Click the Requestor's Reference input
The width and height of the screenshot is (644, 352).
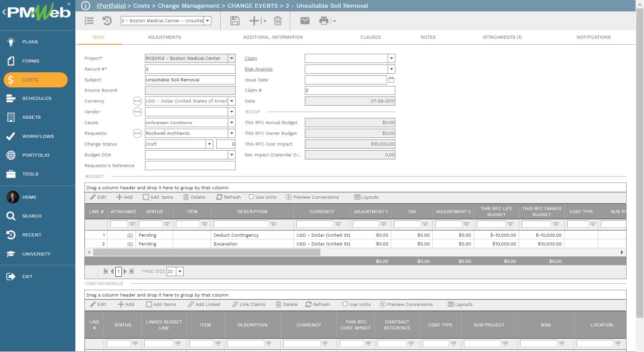click(190, 165)
